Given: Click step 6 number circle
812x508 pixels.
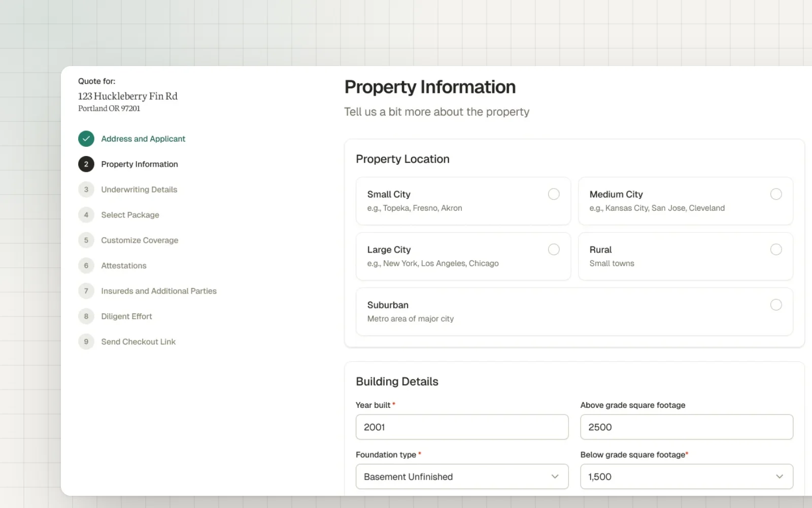Looking at the screenshot, I should click(86, 266).
